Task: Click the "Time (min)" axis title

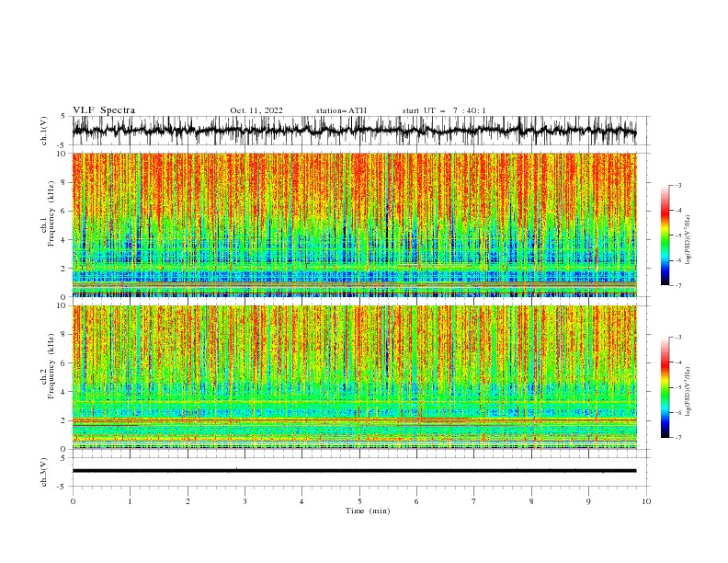Action: [x=368, y=511]
